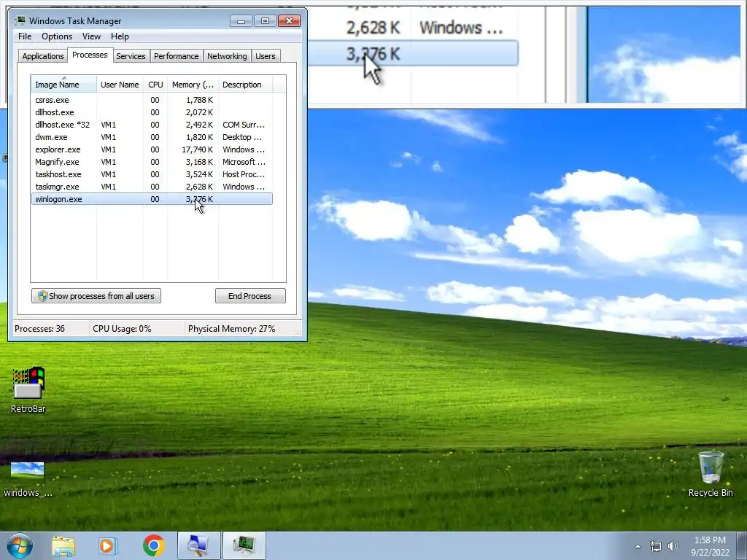Image resolution: width=747 pixels, height=560 pixels.
Task: Select the dwm.exe process
Action: pyautogui.click(x=152, y=137)
